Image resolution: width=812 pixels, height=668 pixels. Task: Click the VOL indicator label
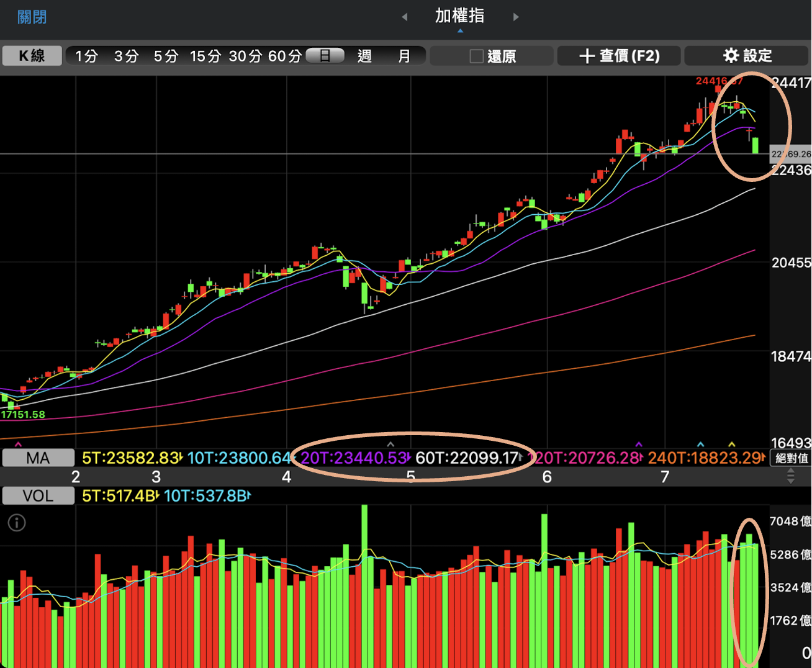tap(38, 496)
